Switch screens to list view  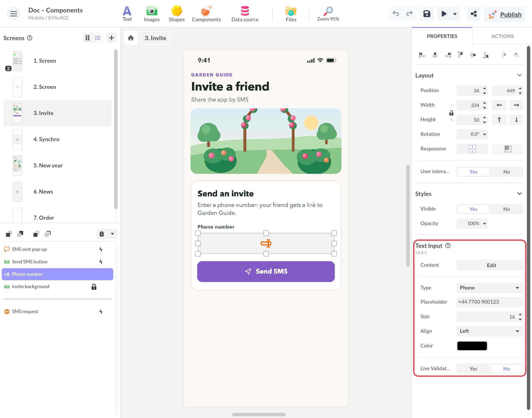[x=98, y=38]
